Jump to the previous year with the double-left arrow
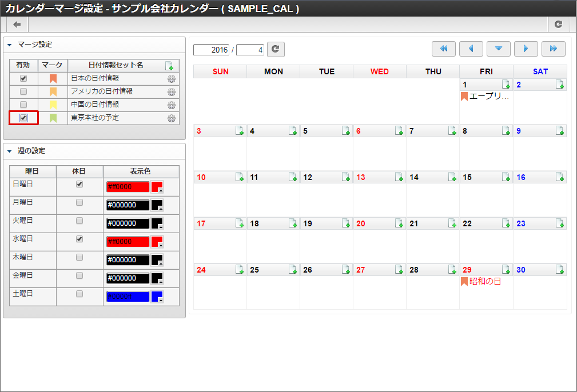The image size is (577, 392). coord(444,49)
